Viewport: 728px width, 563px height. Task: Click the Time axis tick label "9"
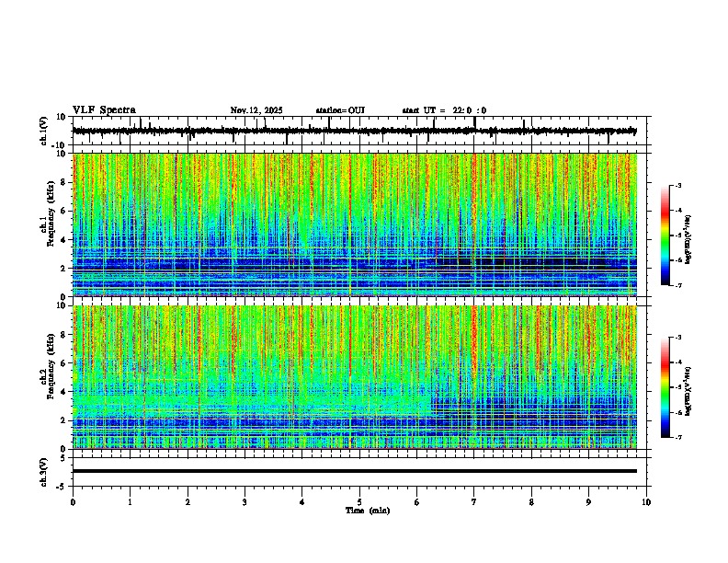[588, 502]
